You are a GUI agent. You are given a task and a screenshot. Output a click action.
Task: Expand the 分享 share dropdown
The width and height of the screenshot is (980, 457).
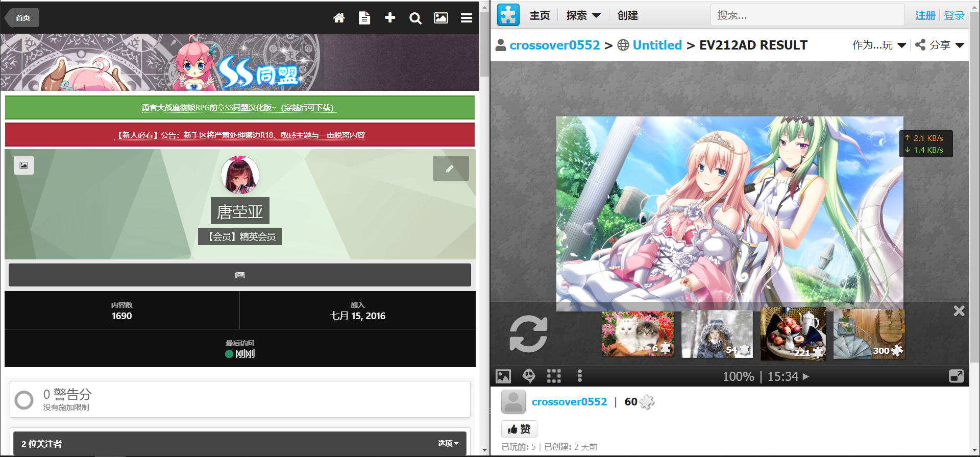(x=940, y=45)
